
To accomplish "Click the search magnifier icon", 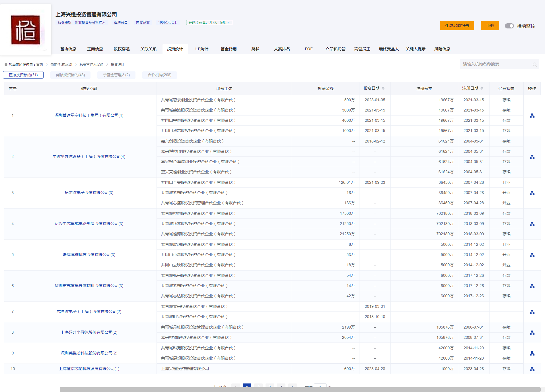I will [534, 65].
